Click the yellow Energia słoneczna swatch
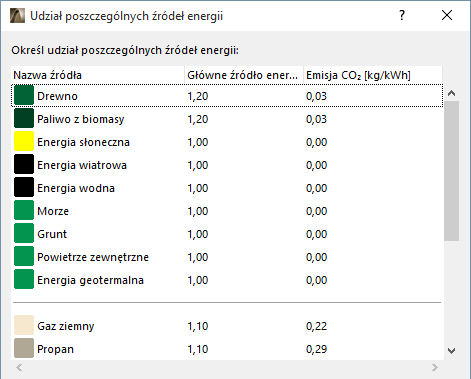Image resolution: width=471 pixels, height=379 pixels. coord(24,141)
